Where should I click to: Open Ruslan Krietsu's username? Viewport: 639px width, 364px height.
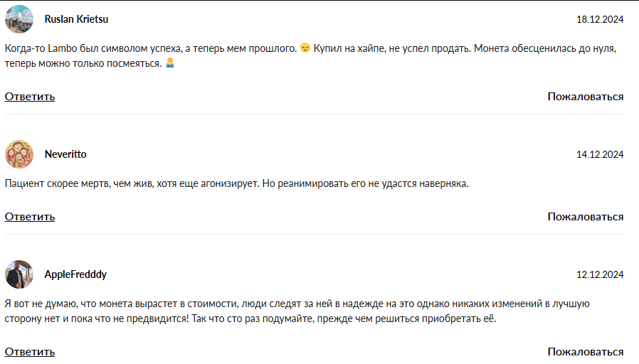(76, 19)
